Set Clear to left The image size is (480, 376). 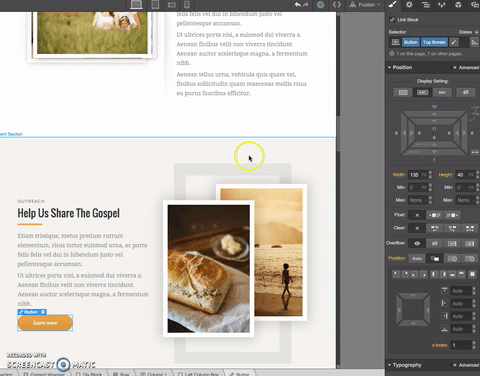[434, 228]
